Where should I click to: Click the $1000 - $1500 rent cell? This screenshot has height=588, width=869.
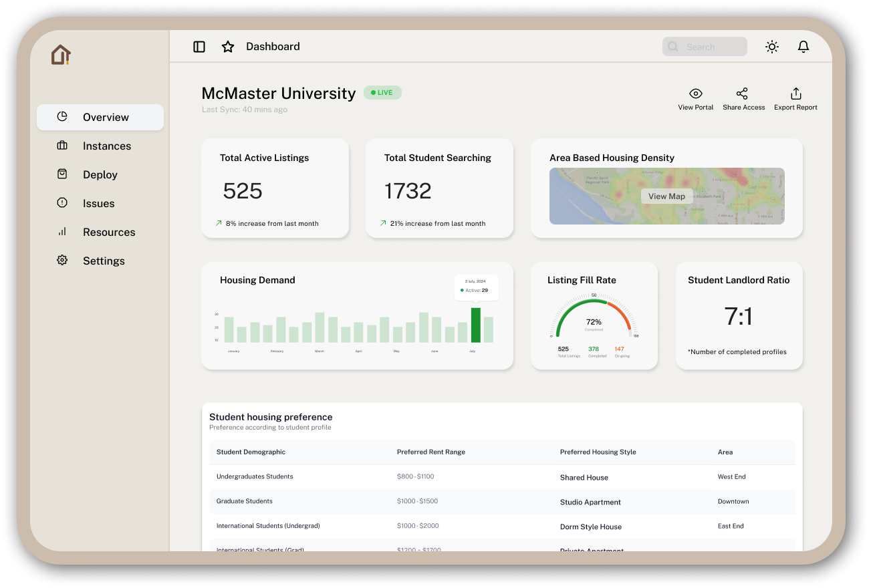click(x=417, y=501)
